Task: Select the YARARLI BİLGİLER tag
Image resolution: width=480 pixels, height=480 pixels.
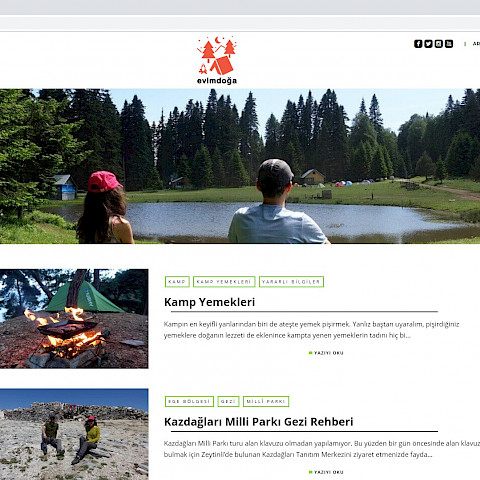Action: pos(291,282)
